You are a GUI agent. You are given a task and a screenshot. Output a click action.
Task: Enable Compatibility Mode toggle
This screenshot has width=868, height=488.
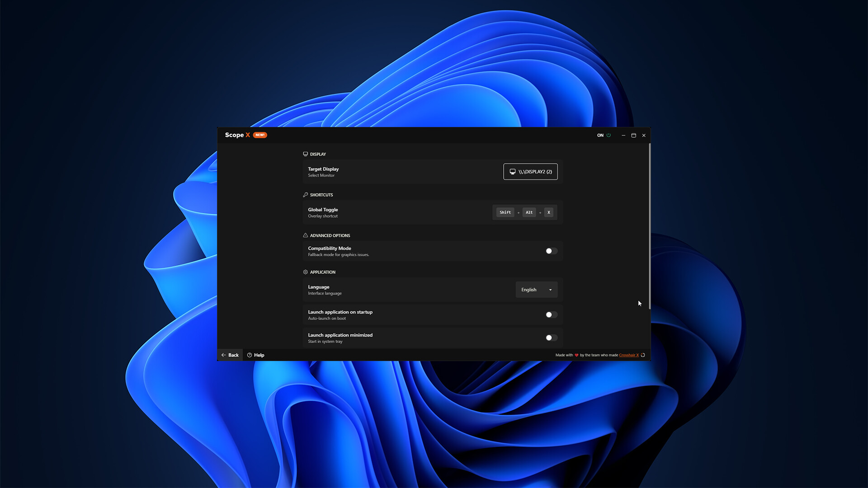[551, 251]
